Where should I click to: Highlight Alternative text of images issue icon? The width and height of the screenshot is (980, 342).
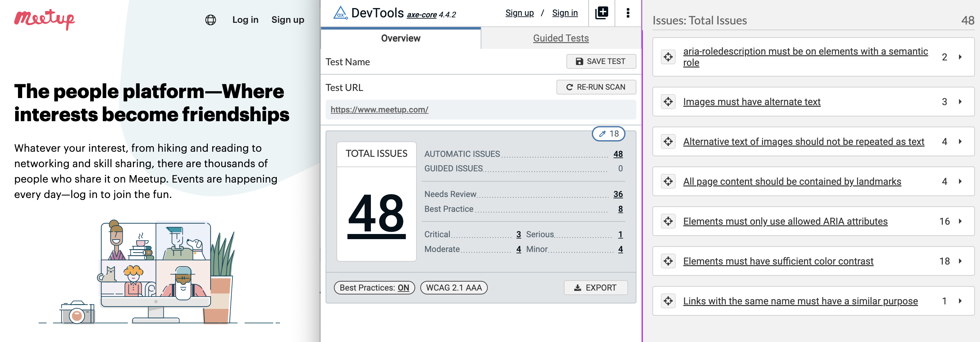(x=668, y=142)
